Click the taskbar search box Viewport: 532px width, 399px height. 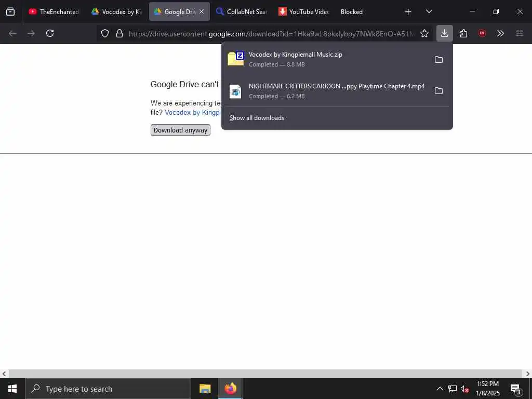point(108,389)
